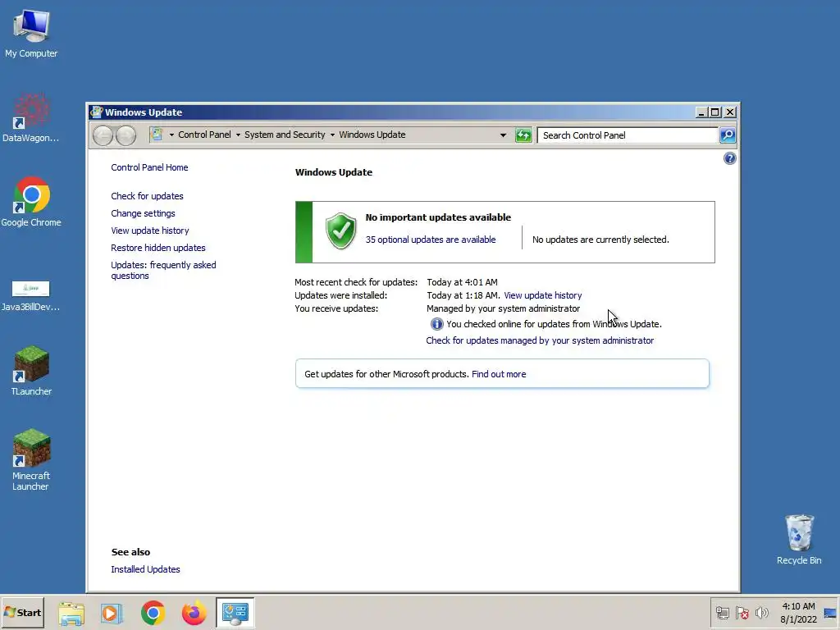Click the blue information icon
This screenshot has width=840, height=630.
pos(436,324)
